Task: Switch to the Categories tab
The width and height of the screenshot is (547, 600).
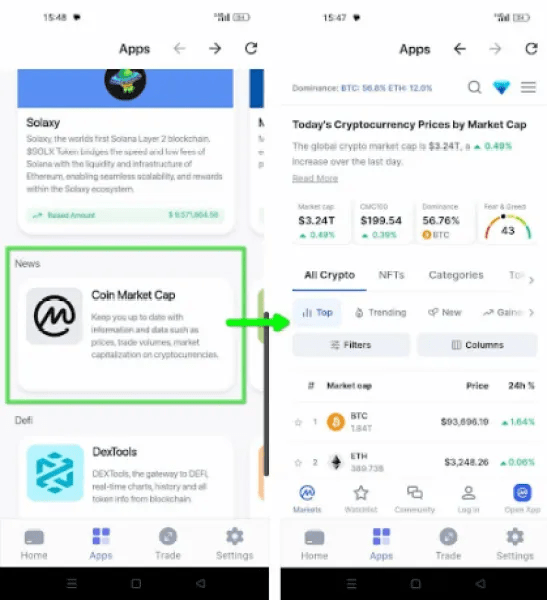Action: [456, 275]
